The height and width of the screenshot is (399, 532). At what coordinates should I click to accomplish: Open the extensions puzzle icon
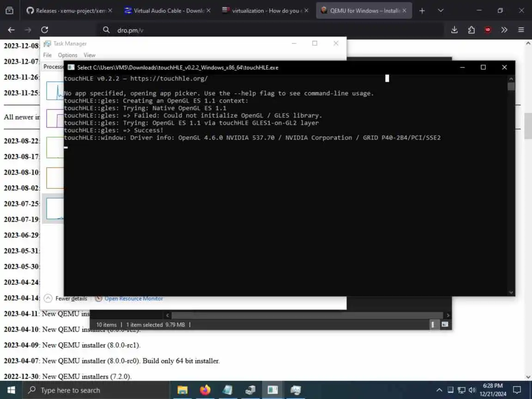point(471,30)
